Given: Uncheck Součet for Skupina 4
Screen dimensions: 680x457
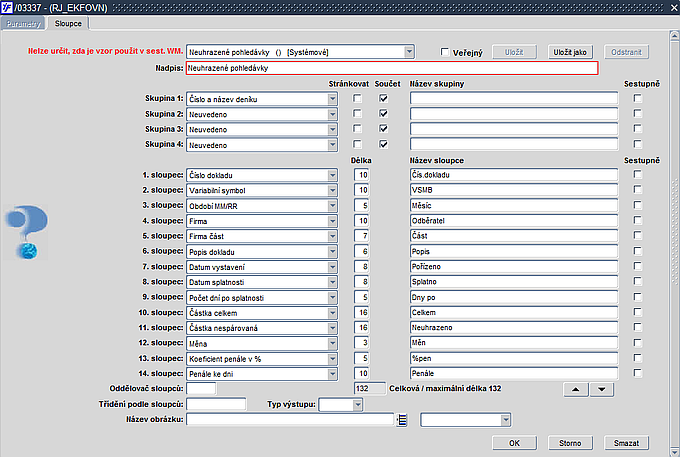Looking at the screenshot, I should tap(383, 144).
